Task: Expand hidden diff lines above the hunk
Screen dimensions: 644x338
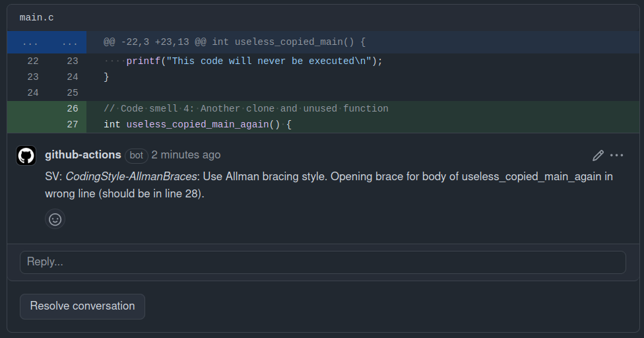Action: pyautogui.click(x=47, y=42)
